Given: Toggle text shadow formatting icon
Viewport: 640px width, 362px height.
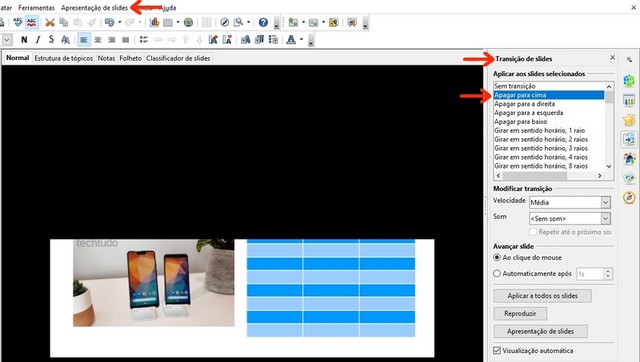Looking at the screenshot, I should 65,40.
